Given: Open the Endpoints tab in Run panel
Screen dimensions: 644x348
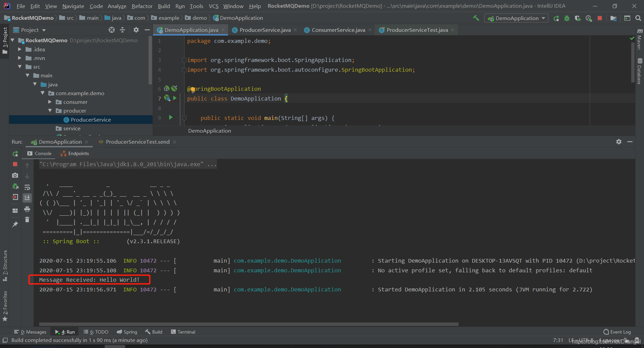Looking at the screenshot, I should click(x=74, y=153).
